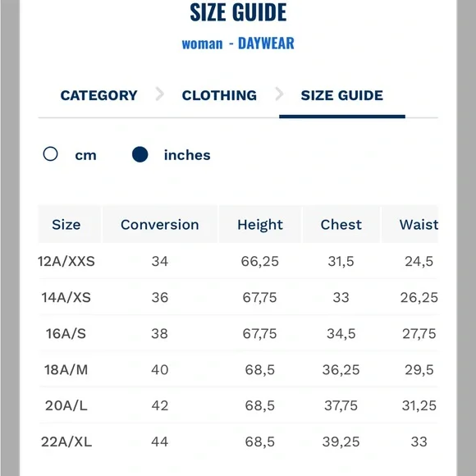Click the chevron before SIZE GUIDE
Image resolution: width=476 pixels, height=476 pixels.
[x=279, y=94]
